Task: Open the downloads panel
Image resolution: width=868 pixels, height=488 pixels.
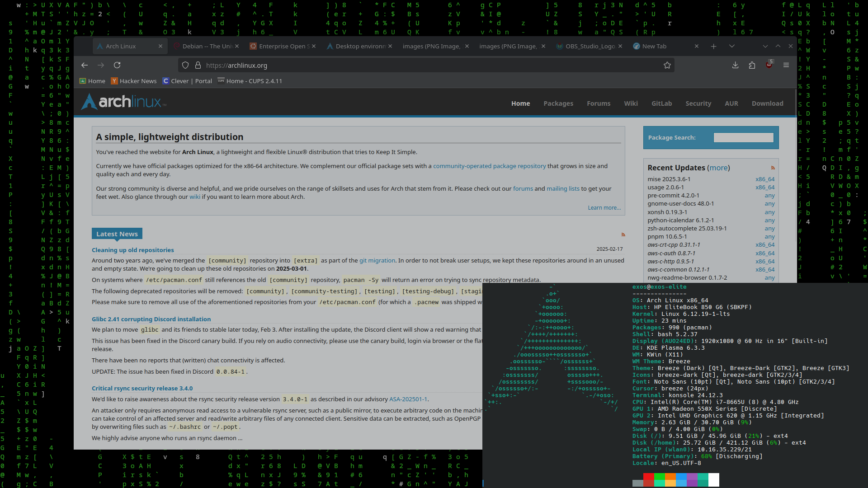Action: 736,65
